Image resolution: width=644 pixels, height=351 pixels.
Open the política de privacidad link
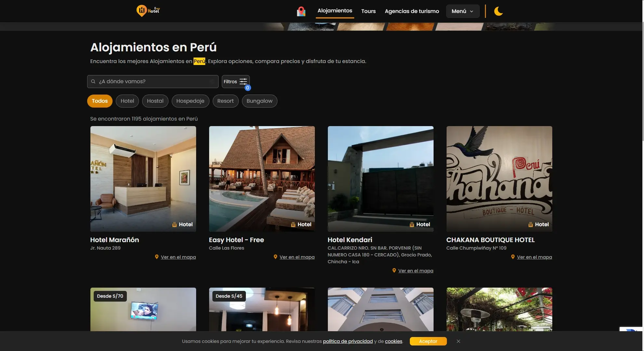coord(348,341)
